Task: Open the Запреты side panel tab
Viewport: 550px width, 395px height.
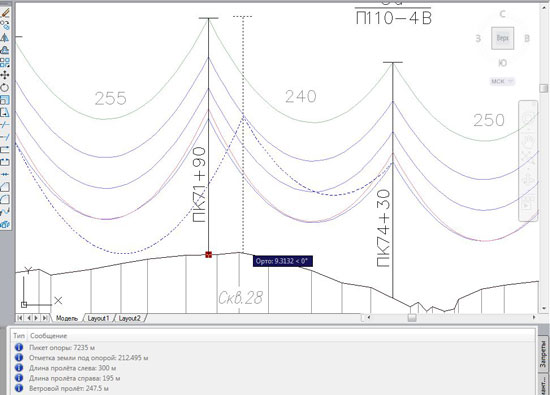Action: pyautogui.click(x=543, y=354)
